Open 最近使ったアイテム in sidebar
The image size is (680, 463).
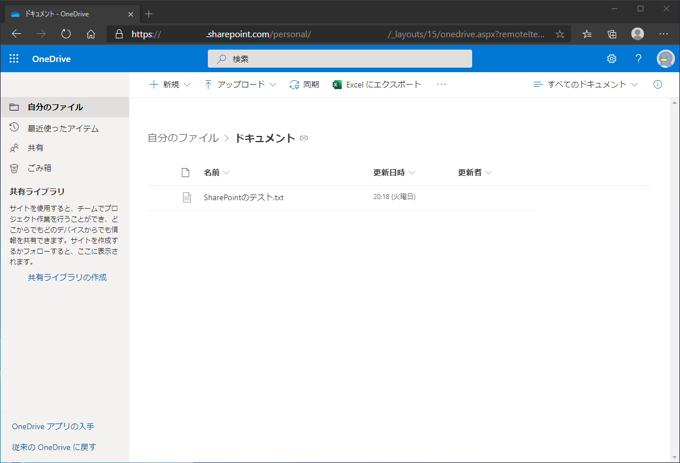pos(65,128)
